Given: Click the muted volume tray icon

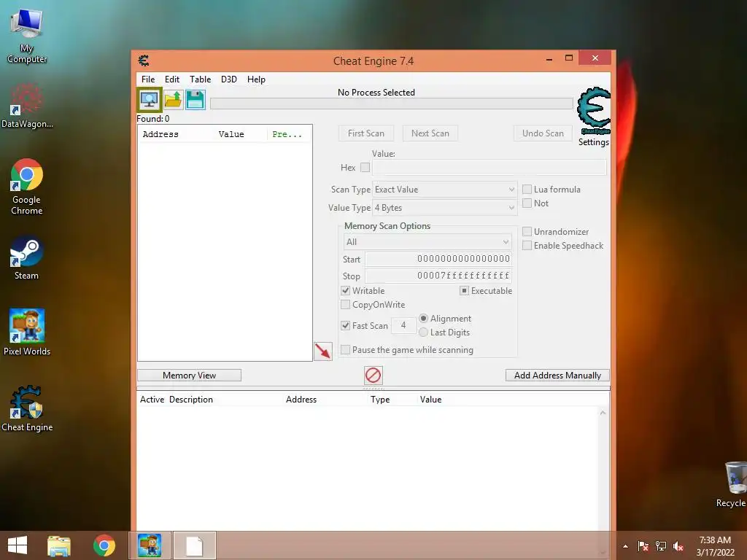Looking at the screenshot, I should [678, 546].
